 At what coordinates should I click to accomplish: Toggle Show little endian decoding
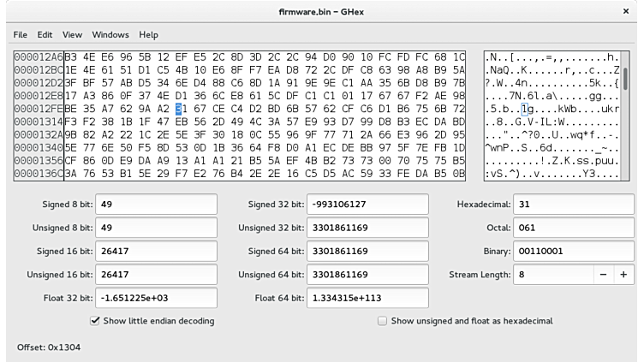point(94,321)
